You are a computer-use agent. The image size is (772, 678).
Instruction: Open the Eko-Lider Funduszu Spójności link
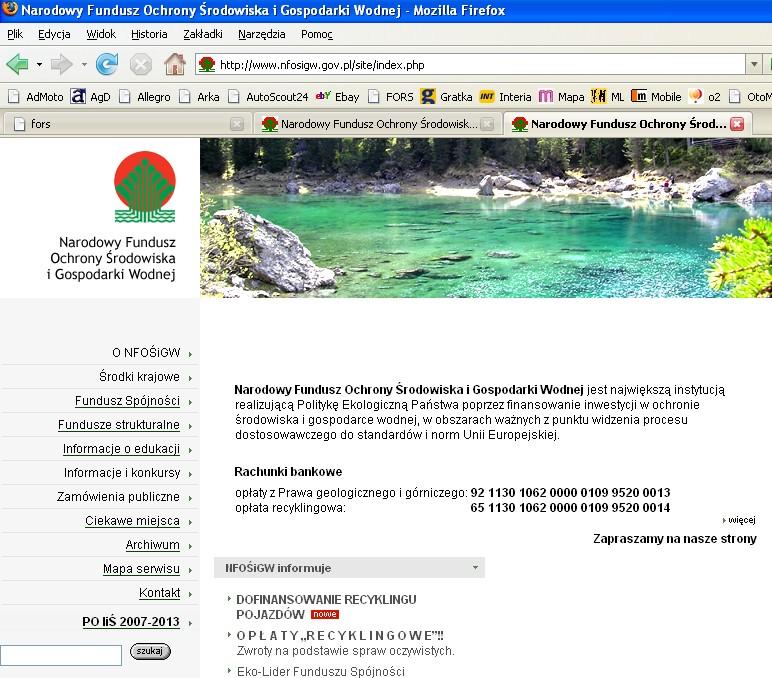pos(321,672)
